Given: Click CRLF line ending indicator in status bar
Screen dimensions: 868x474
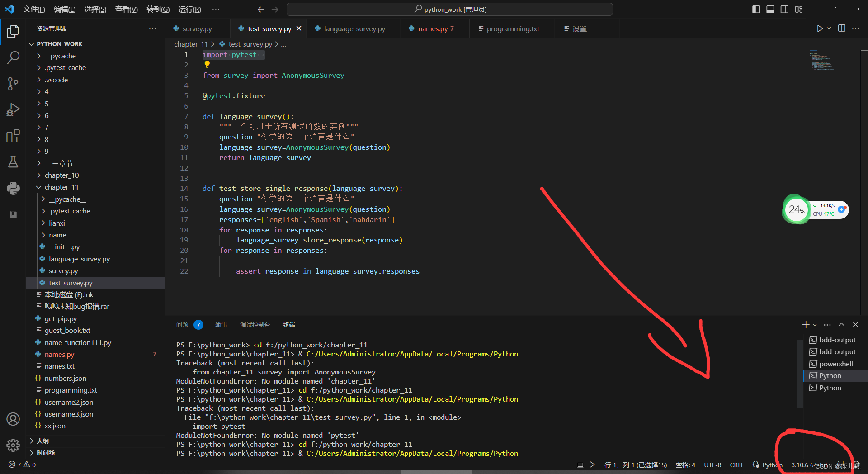Looking at the screenshot, I should tap(736, 465).
